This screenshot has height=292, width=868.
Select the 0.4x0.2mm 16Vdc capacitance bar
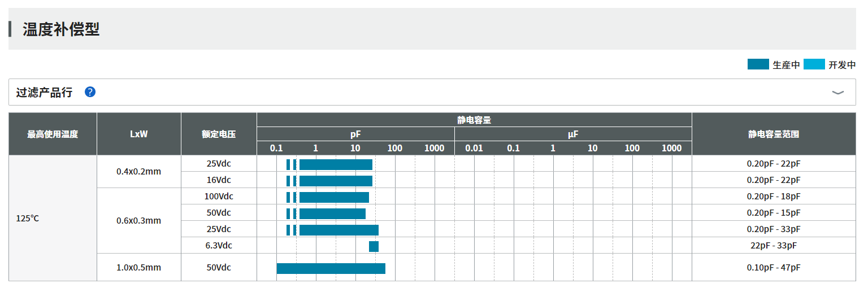click(x=336, y=181)
